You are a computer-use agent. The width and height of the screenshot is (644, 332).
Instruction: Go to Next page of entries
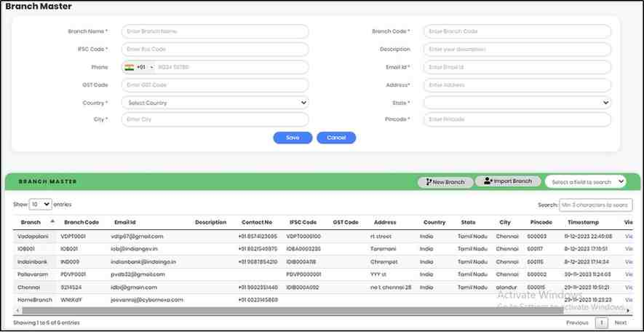point(621,323)
